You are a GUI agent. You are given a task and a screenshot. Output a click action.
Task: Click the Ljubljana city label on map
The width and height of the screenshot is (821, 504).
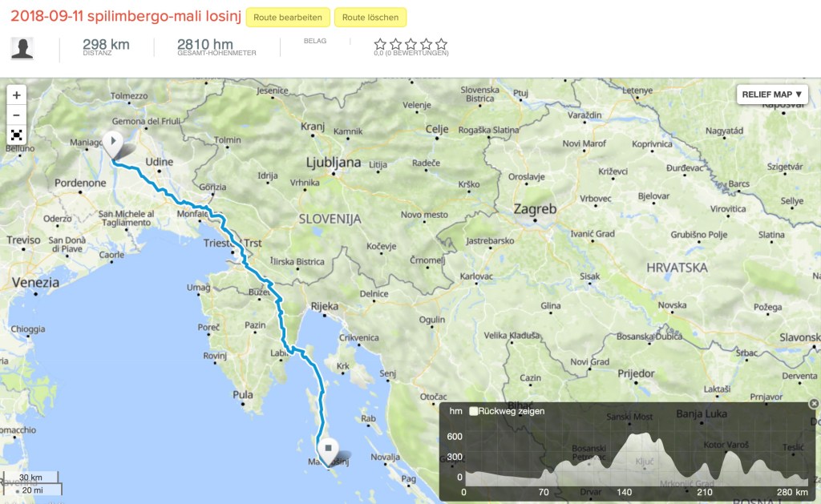pos(333,162)
